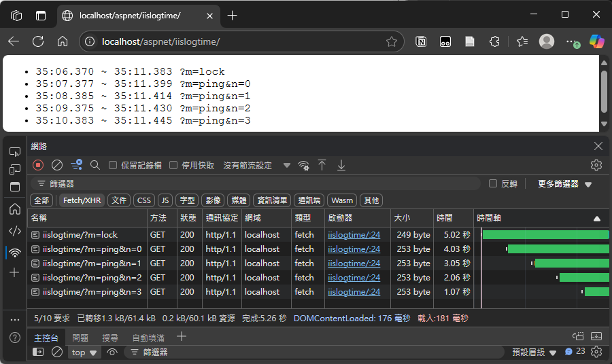
Task: Check the 反轉 filter checkbox
Action: click(x=493, y=183)
